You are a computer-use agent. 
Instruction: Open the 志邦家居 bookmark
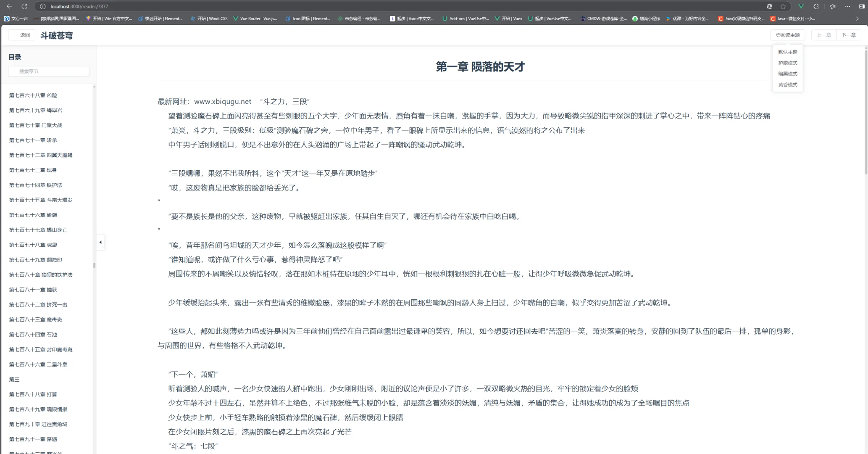56,18
